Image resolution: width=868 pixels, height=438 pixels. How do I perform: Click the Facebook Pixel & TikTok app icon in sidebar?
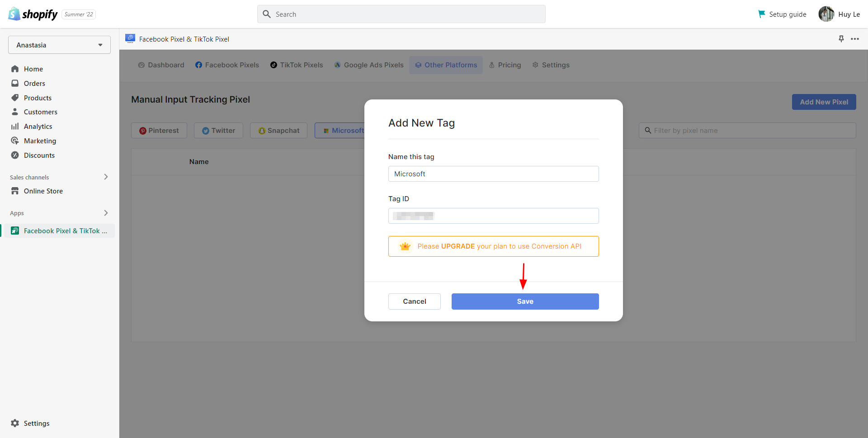[x=15, y=231]
